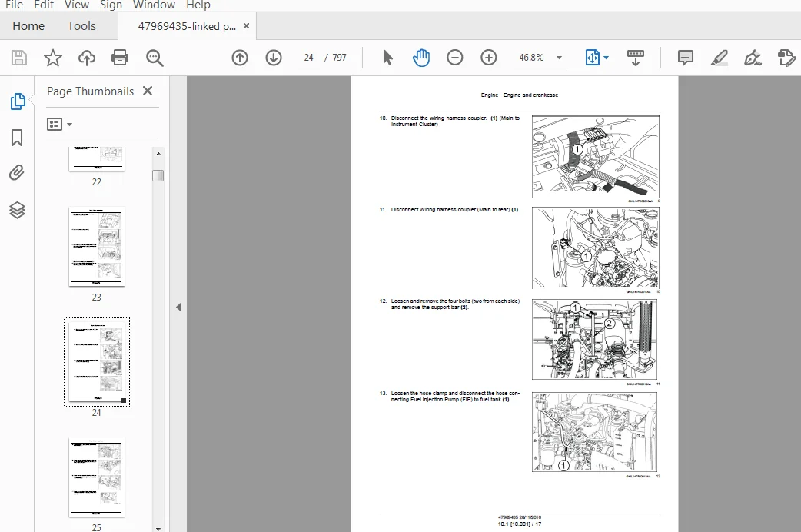Zoom out with the minus button
801x532 pixels.
click(454, 57)
